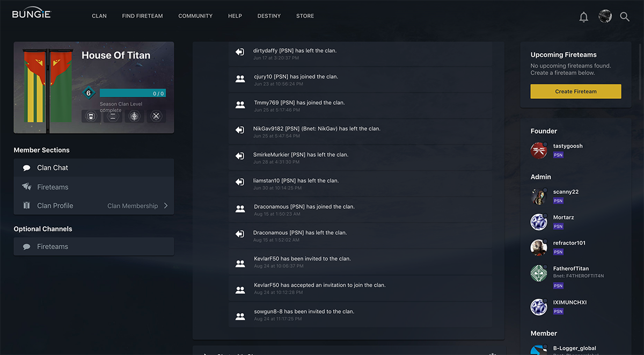Click the lion emblem clan perk badge
Image resolution: width=644 pixels, height=355 pixels.
tap(134, 116)
